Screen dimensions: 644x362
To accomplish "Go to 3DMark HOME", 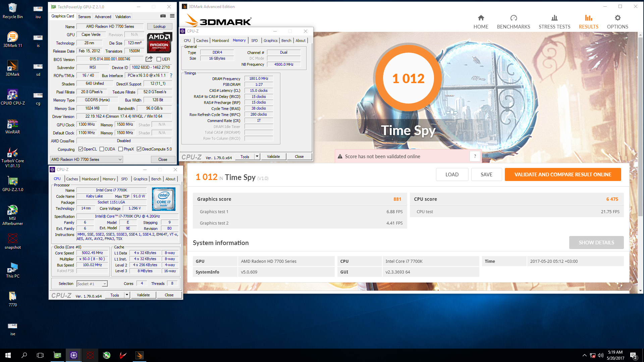I will tap(481, 22).
